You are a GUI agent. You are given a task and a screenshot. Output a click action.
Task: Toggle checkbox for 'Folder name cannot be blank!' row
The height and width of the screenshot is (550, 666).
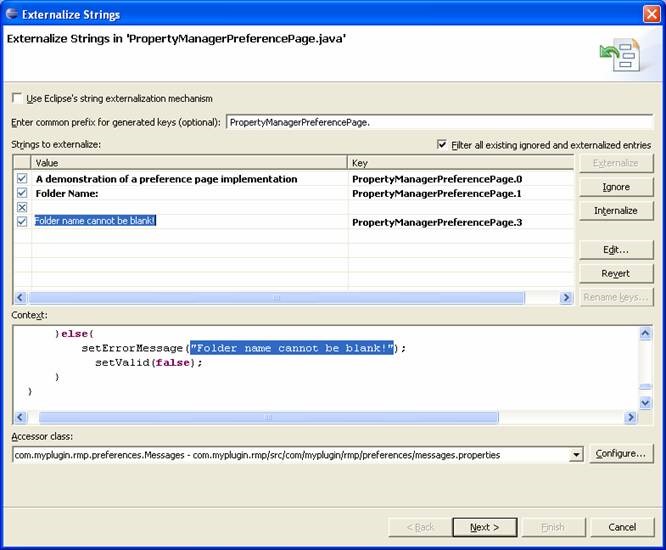coord(22,222)
